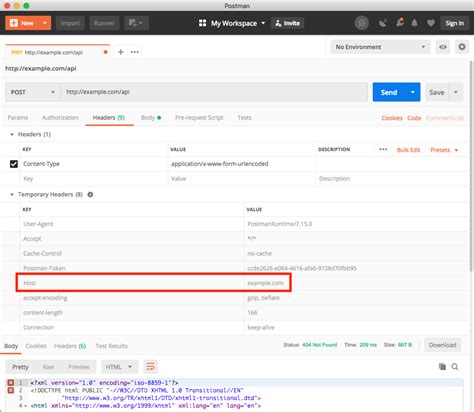Viewport: 474px width, 412px height.
Task: Switch to the Pre-request Script tab
Action: tap(199, 118)
